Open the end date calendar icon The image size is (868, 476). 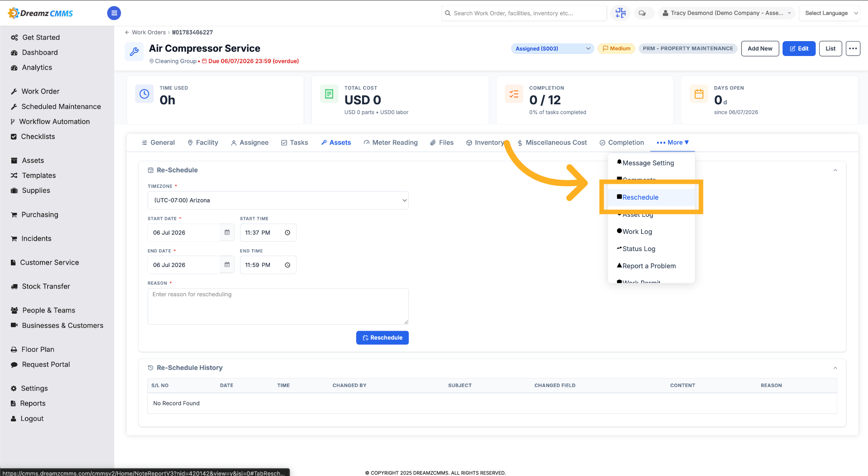point(227,265)
